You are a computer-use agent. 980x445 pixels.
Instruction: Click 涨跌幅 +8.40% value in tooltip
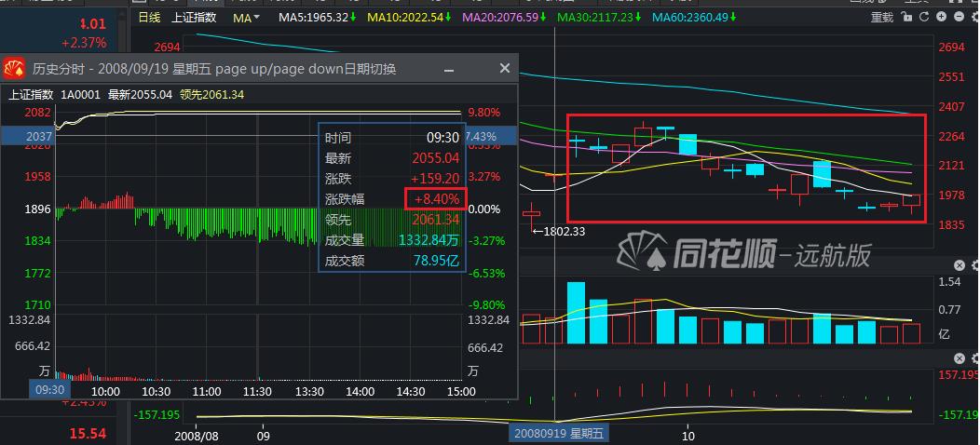pyautogui.click(x=436, y=199)
